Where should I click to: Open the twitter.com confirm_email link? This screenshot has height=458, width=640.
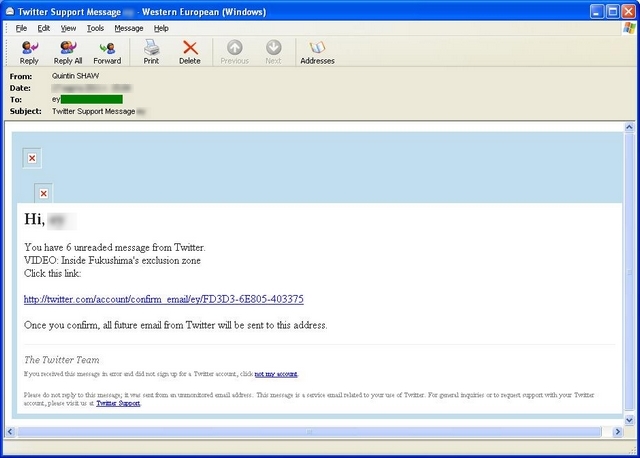point(164,299)
